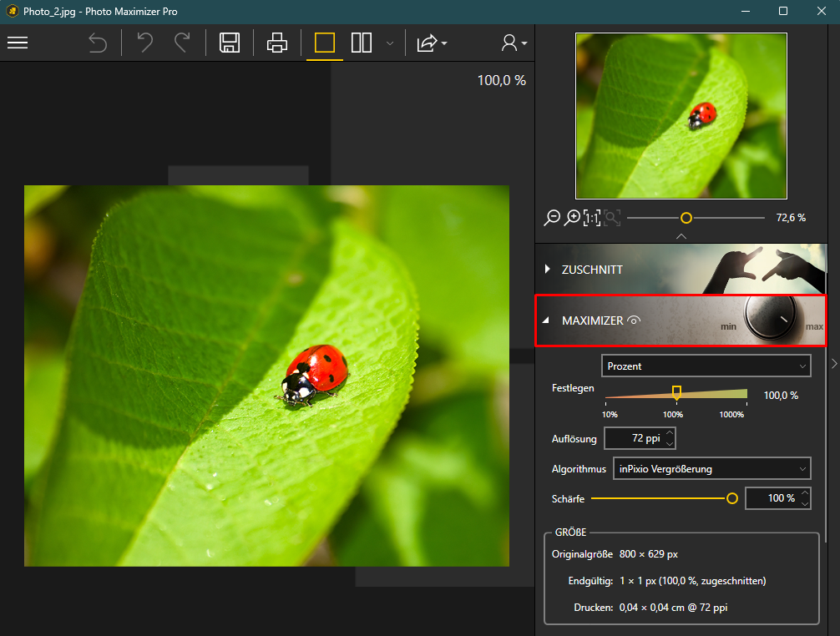The image size is (840, 636).
Task: Save the photo with floppy icon
Action: pyautogui.click(x=230, y=43)
